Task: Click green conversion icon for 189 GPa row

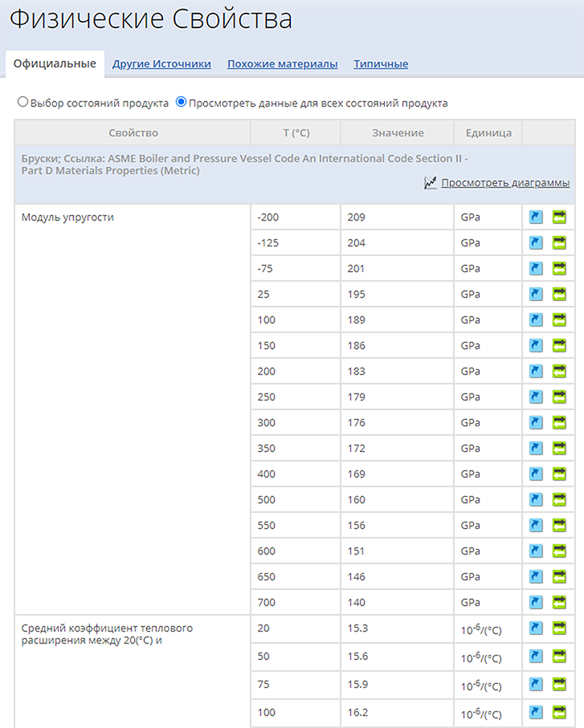Action: click(559, 319)
